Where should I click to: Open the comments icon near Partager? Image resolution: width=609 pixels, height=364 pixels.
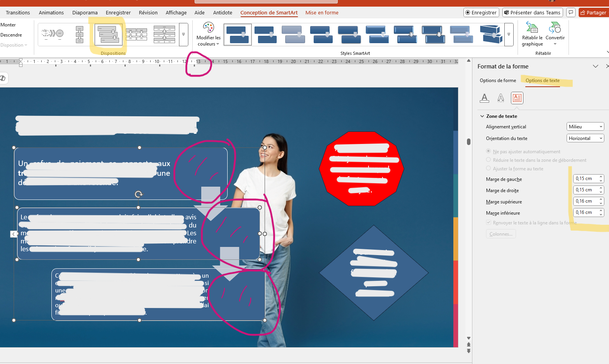pos(571,12)
